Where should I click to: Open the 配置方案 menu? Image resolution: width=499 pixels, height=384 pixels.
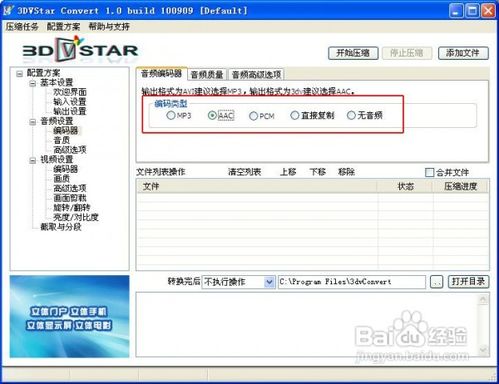coord(63,27)
